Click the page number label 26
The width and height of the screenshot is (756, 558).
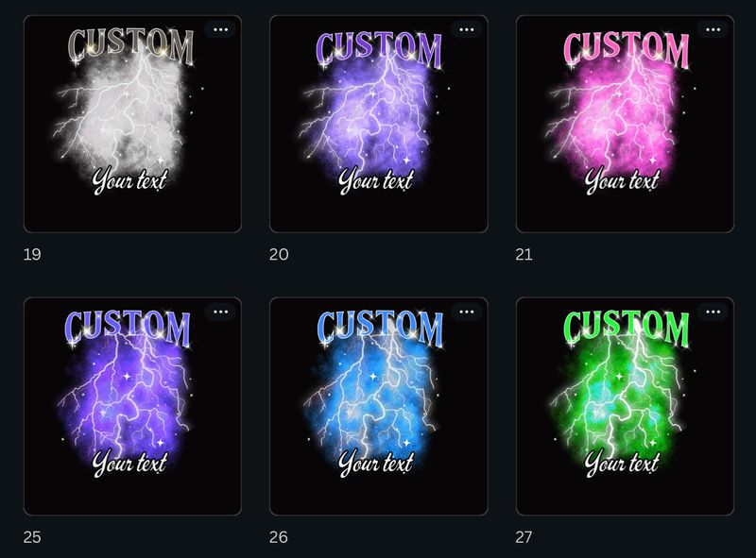(279, 537)
